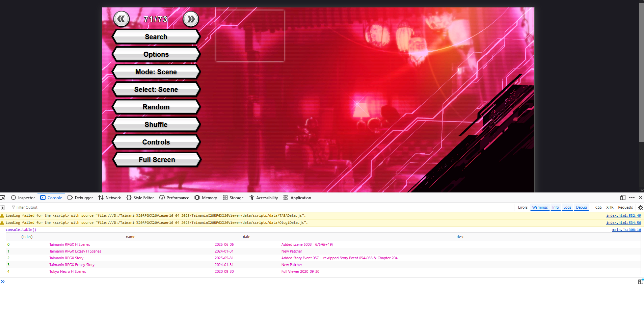Open the Options button

coord(156,54)
